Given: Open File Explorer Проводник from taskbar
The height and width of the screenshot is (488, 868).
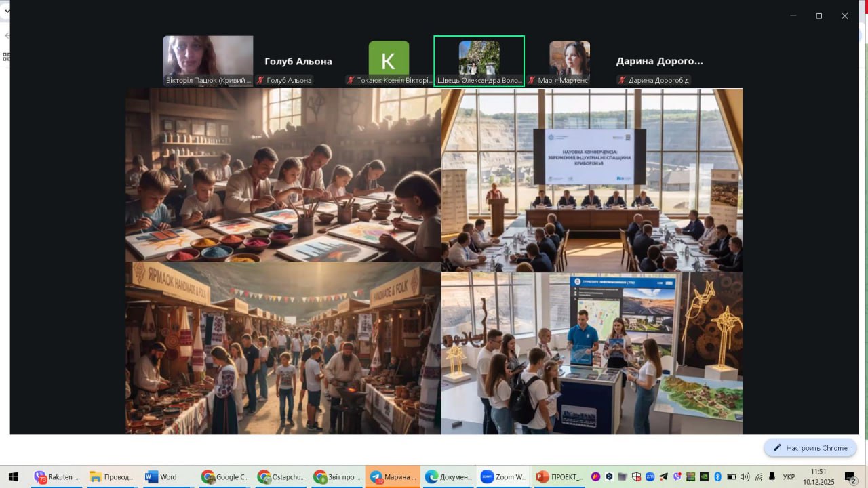Looking at the screenshot, I should pyautogui.click(x=112, y=476).
